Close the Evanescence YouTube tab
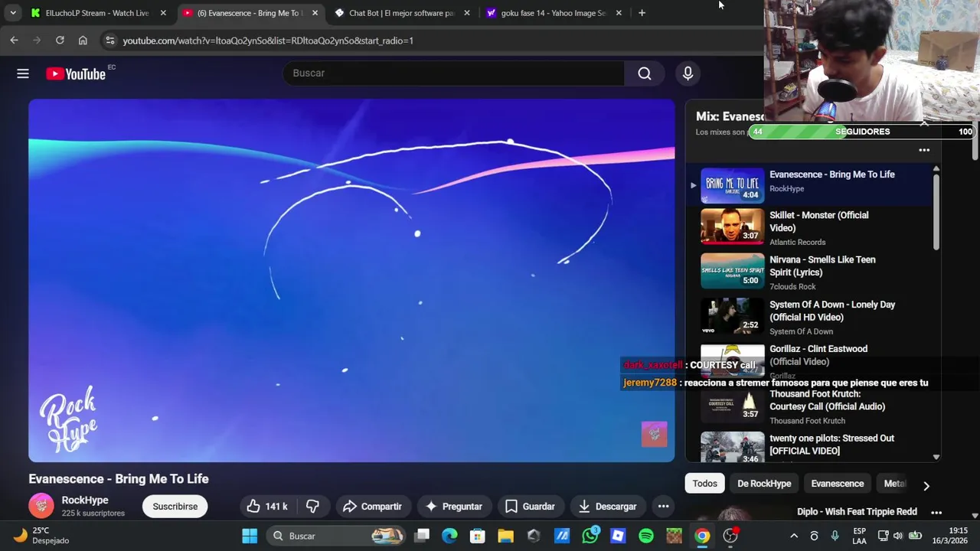This screenshot has height=551, width=980. coord(315,13)
